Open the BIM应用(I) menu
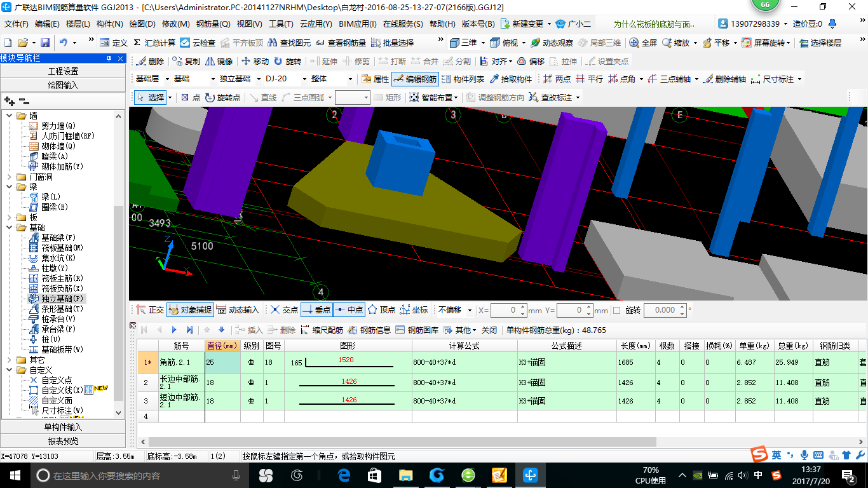Viewport: 868px width, 488px height. [357, 24]
